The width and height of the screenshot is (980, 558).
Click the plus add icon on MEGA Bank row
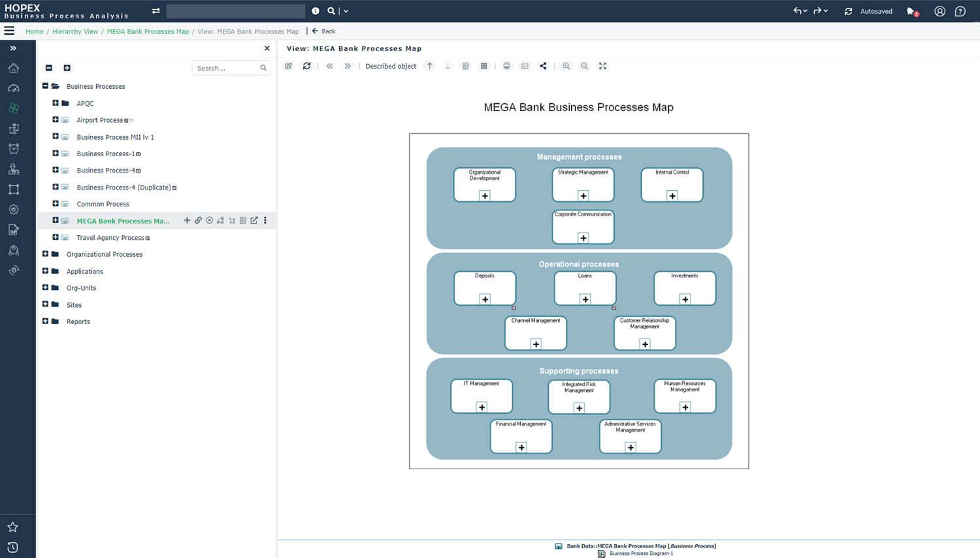tap(187, 221)
